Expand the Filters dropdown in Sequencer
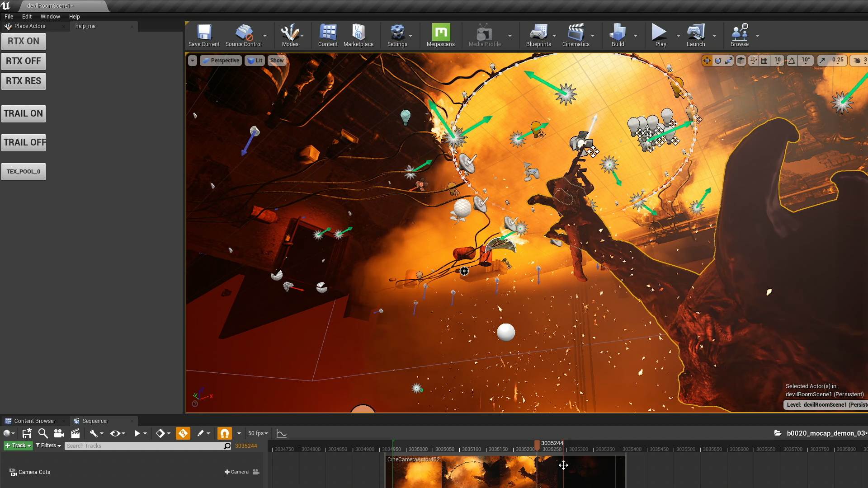868x488 pixels. coord(48,446)
